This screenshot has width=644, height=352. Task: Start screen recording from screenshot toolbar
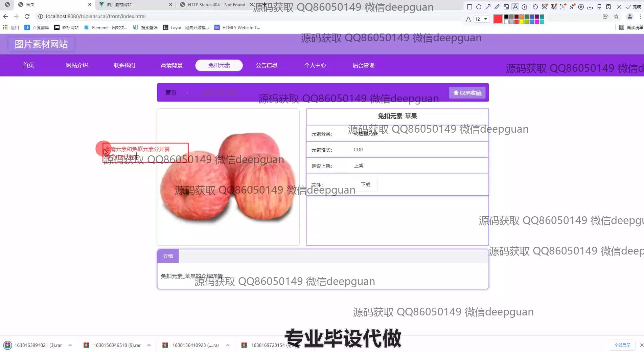point(581,7)
